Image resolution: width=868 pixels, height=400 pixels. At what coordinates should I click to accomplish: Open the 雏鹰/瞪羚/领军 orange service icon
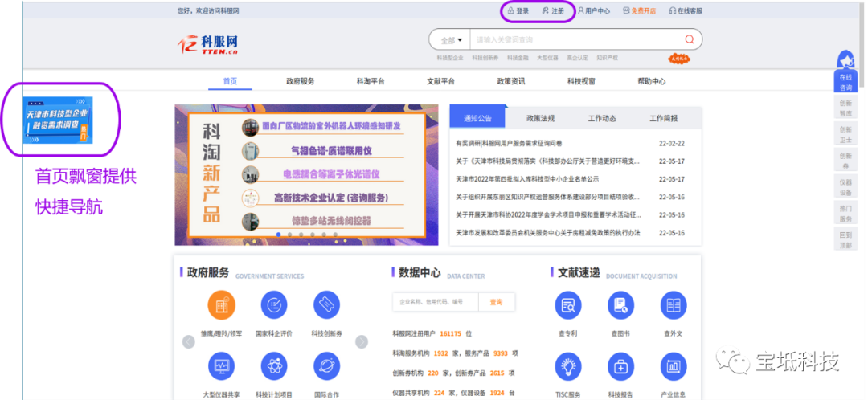[222, 305]
